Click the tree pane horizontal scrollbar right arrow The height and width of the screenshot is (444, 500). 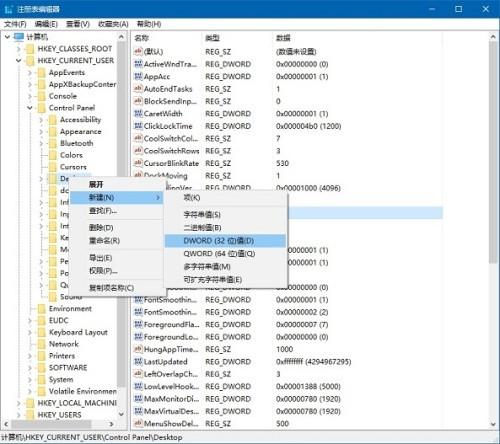(x=112, y=424)
